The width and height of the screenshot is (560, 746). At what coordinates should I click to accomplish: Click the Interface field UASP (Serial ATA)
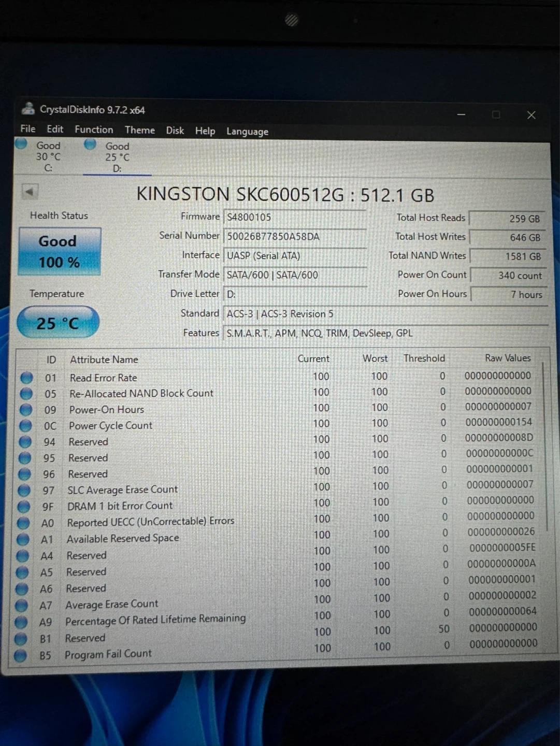pyautogui.click(x=295, y=255)
